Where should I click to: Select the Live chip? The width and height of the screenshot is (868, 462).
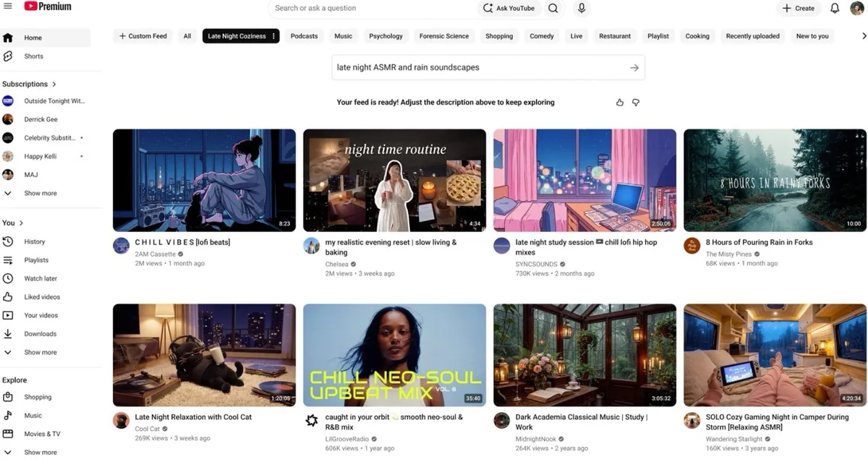(x=576, y=36)
